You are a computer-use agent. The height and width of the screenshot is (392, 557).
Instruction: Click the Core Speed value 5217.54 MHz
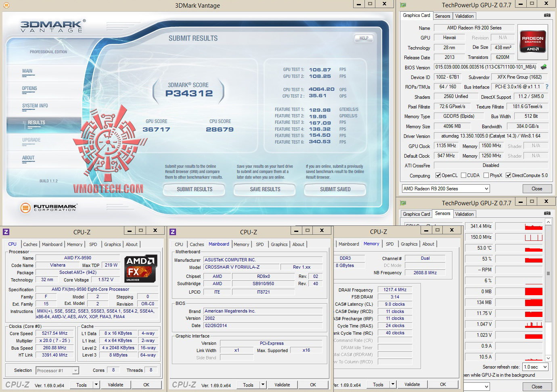[x=55, y=333]
